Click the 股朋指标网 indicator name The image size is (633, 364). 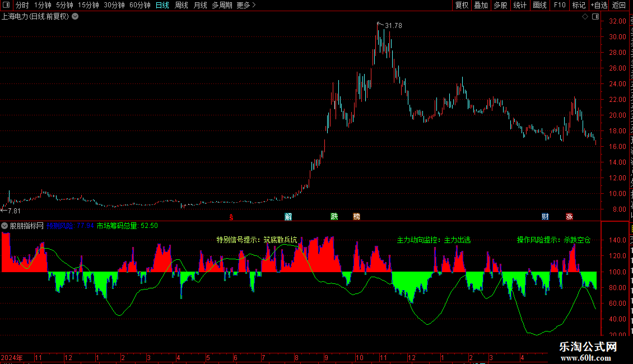(27, 226)
